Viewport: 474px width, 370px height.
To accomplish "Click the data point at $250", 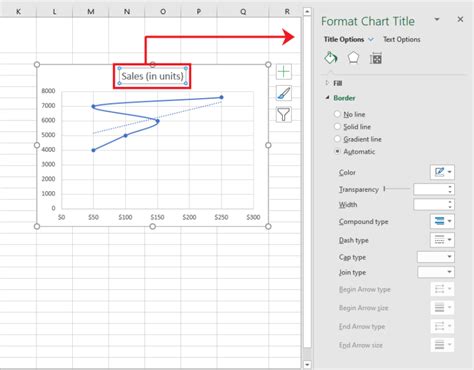I will [221, 97].
